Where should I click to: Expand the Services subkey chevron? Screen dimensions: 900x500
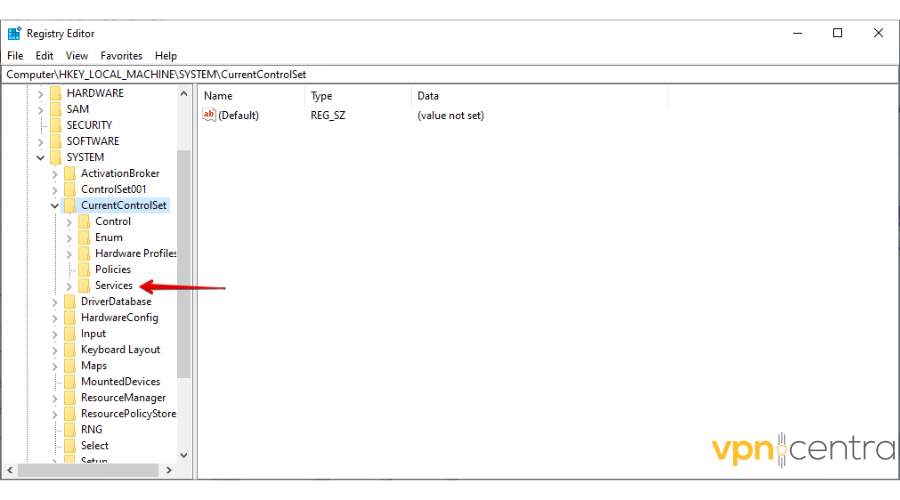coord(69,286)
